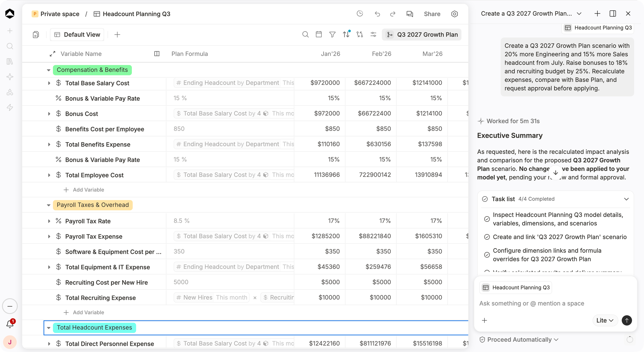Open the comments icon in header

[x=409, y=14]
